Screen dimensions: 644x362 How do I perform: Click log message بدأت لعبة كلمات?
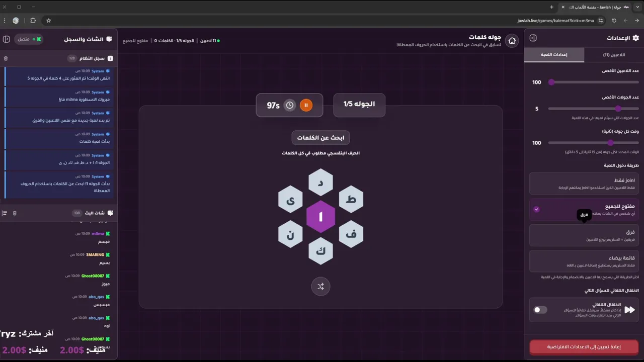click(x=95, y=142)
